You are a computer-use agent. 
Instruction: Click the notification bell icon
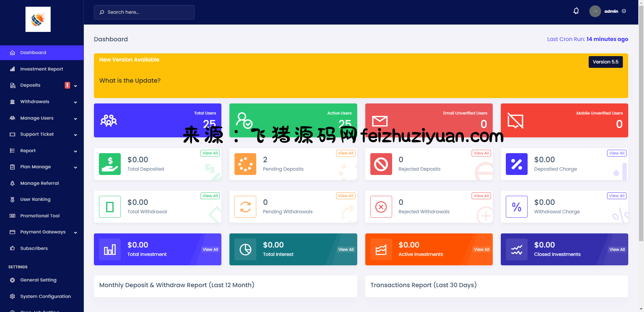click(x=576, y=11)
